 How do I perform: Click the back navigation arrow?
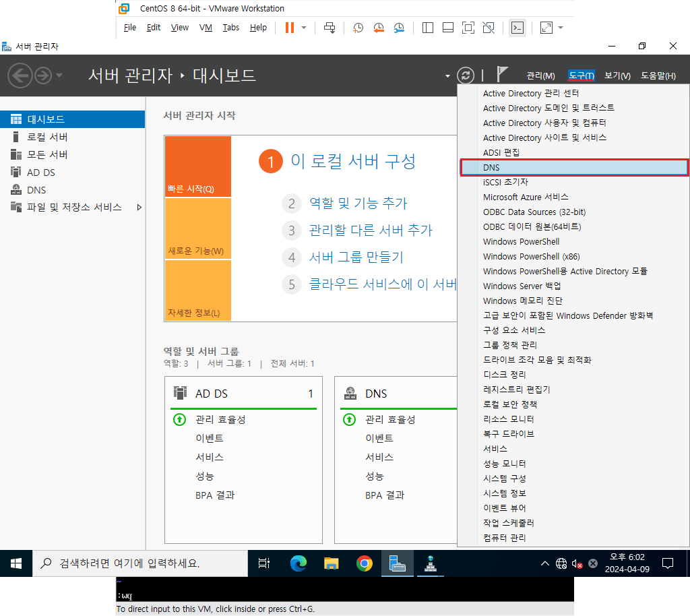(20, 75)
